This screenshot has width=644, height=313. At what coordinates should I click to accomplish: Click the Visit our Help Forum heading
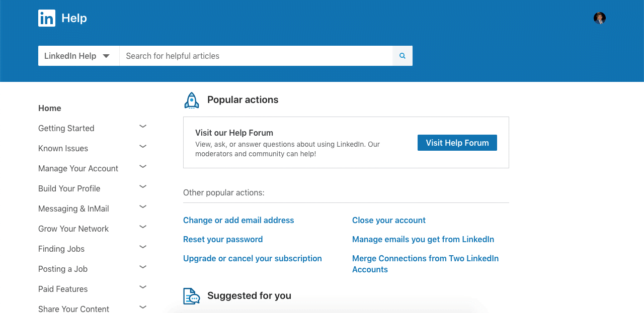[234, 133]
